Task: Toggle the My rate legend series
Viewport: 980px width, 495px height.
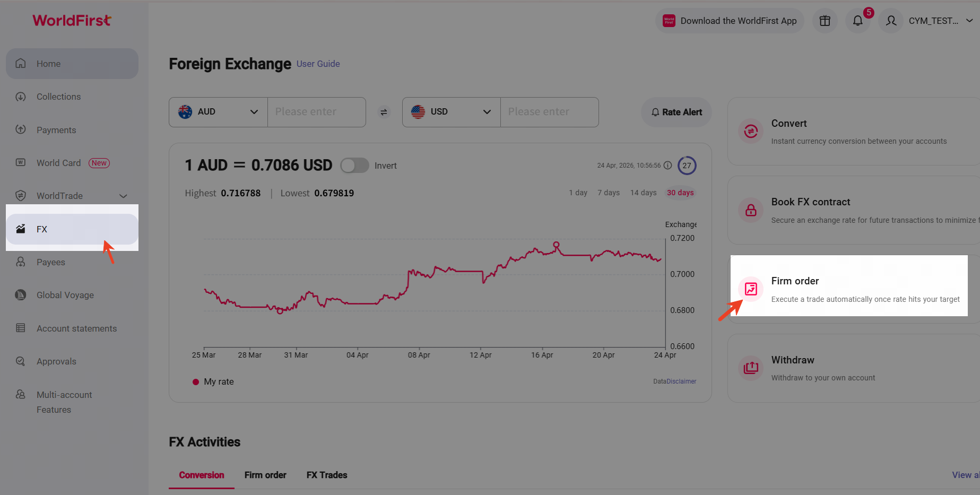Action: point(213,381)
